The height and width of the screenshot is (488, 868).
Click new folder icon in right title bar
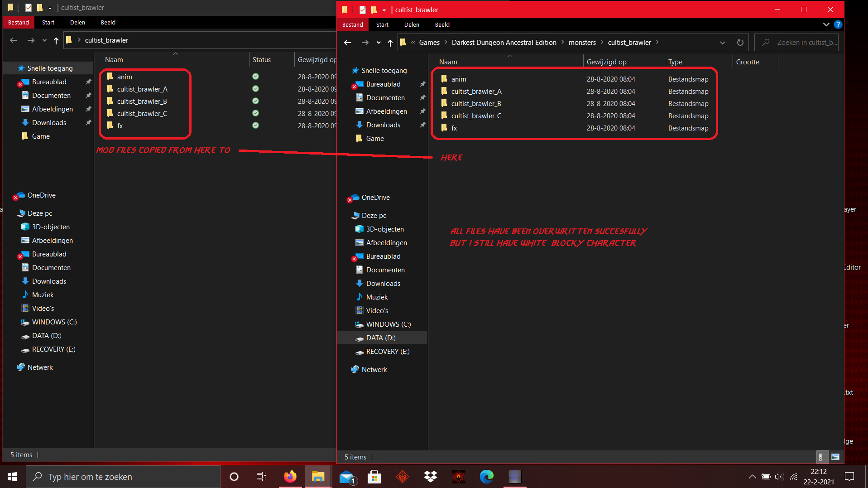374,10
